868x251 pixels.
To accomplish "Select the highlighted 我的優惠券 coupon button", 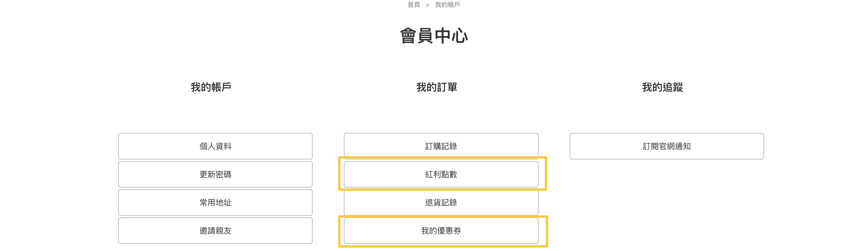I will [441, 230].
